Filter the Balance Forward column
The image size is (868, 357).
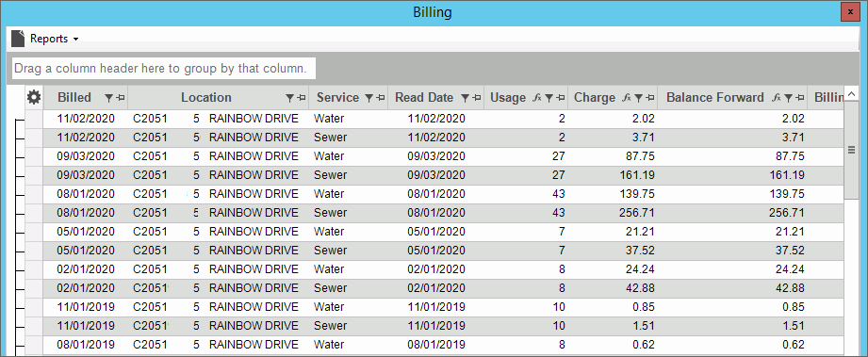click(x=789, y=98)
